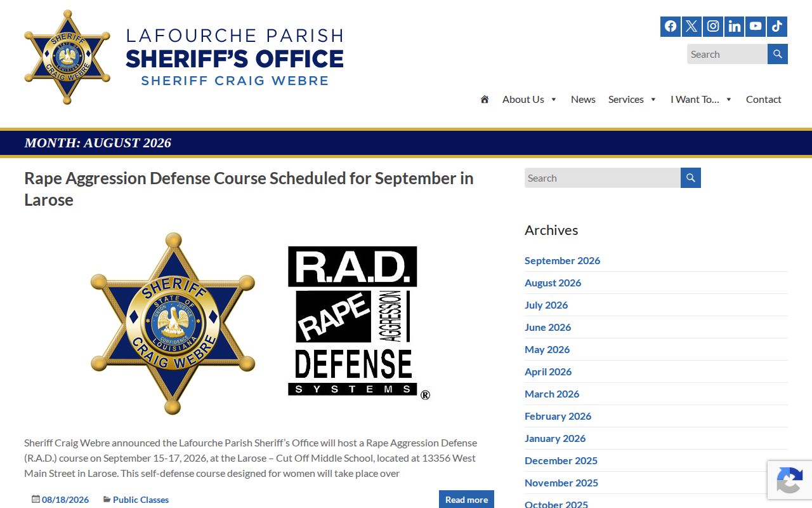
Task: Click the Sheriff's Office star badge logo
Action: click(x=67, y=57)
